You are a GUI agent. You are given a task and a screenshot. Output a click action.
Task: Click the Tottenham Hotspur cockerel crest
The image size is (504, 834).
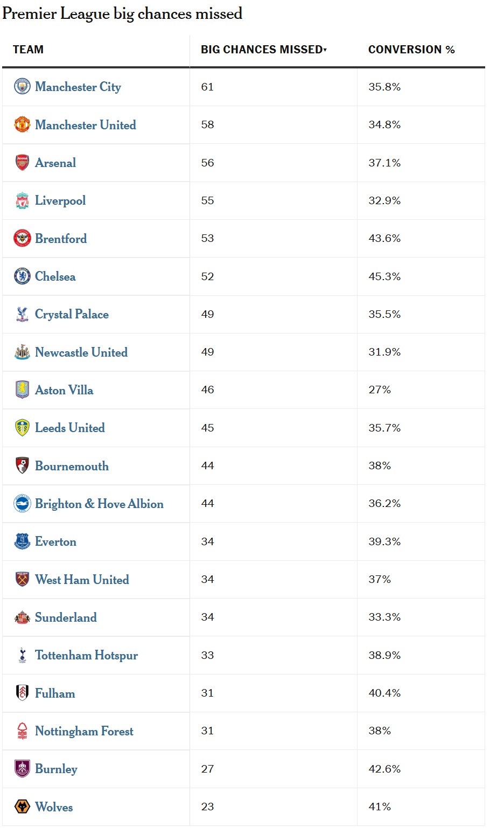point(22,655)
